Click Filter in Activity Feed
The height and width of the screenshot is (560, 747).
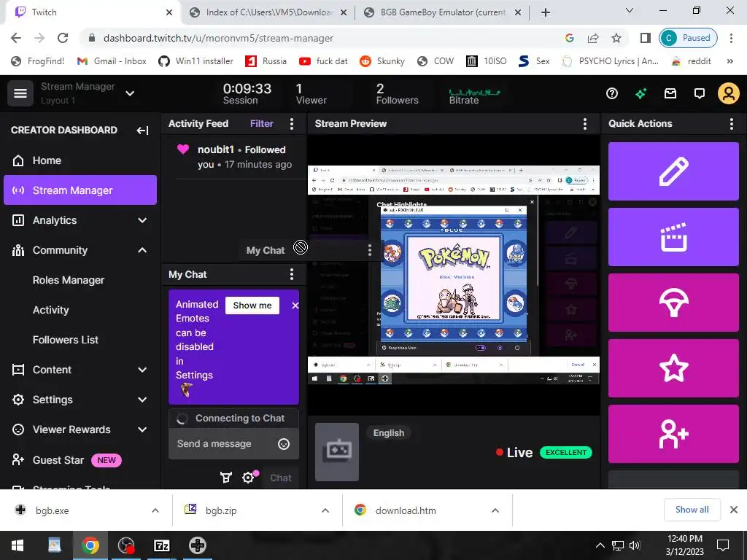pos(262,124)
